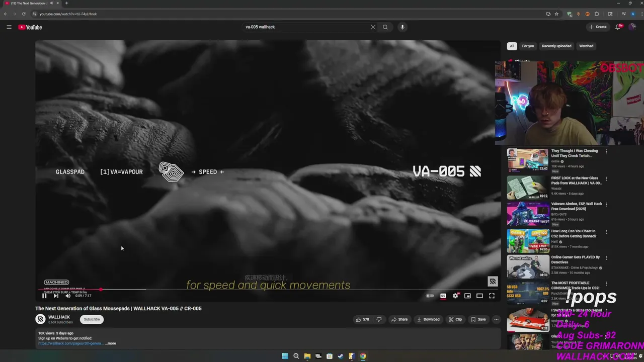Open "Online Gamer Gets PLAYED By Detectives" title
This screenshot has width=644, height=362.
point(576,259)
